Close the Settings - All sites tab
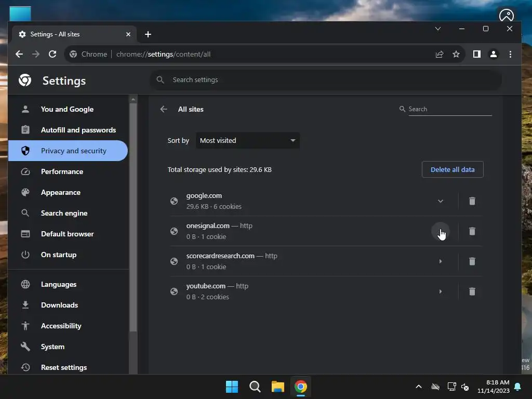The height and width of the screenshot is (399, 532). click(x=128, y=34)
